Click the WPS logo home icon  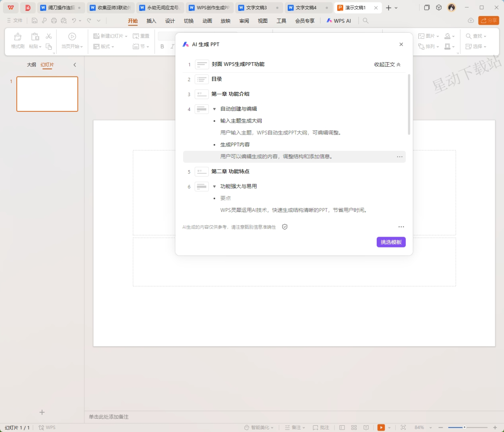coord(10,8)
